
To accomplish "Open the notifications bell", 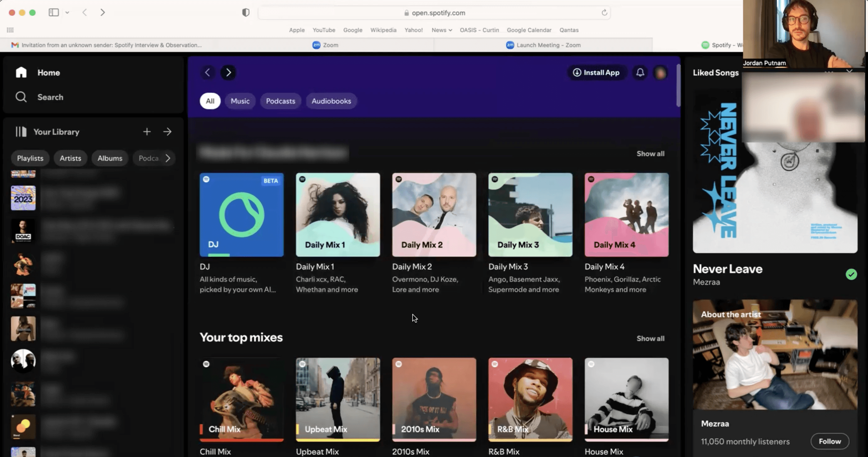I will pyautogui.click(x=640, y=72).
